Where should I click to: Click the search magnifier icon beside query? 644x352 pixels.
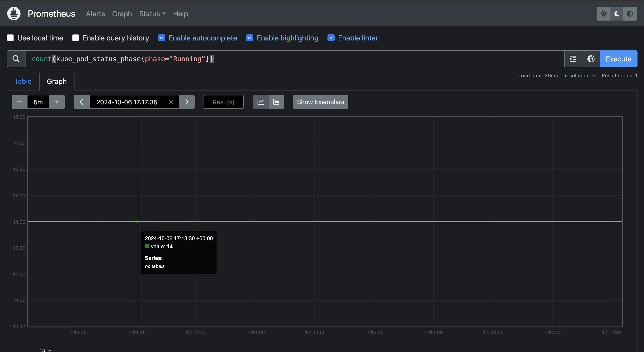pyautogui.click(x=16, y=59)
